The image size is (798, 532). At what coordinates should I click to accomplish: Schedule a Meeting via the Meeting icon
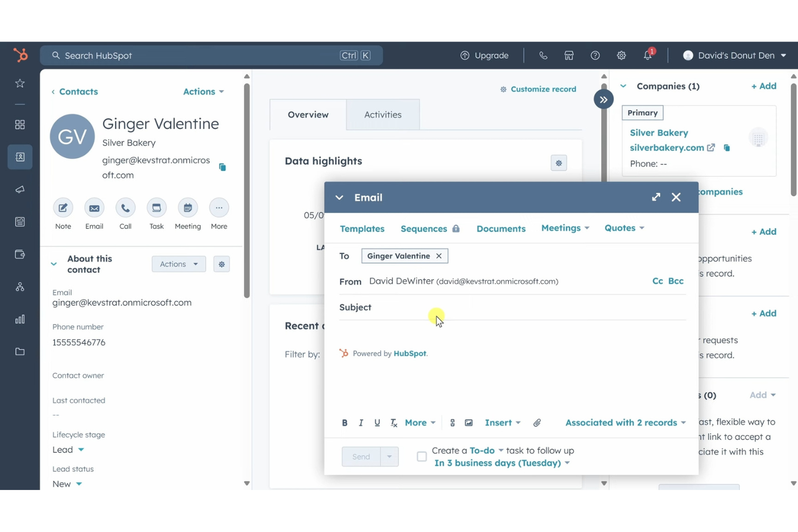click(187, 209)
